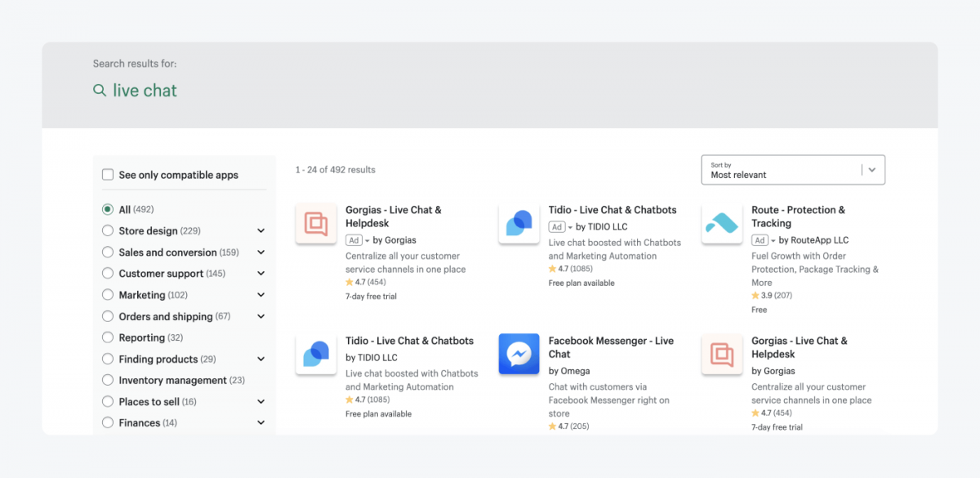Viewport: 980px width, 478px height.
Task: Open the Tidio app icon in the non-ad listing
Action: (316, 354)
